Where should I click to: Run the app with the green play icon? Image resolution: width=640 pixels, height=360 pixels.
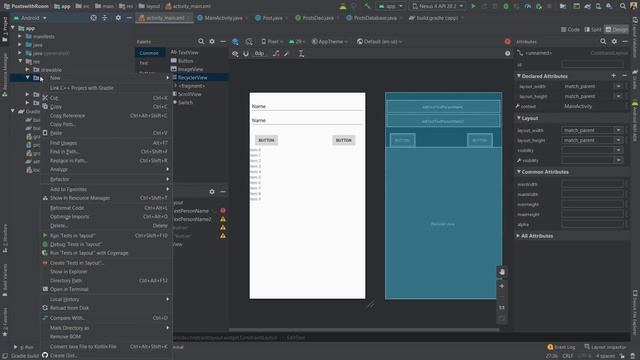click(x=473, y=6)
